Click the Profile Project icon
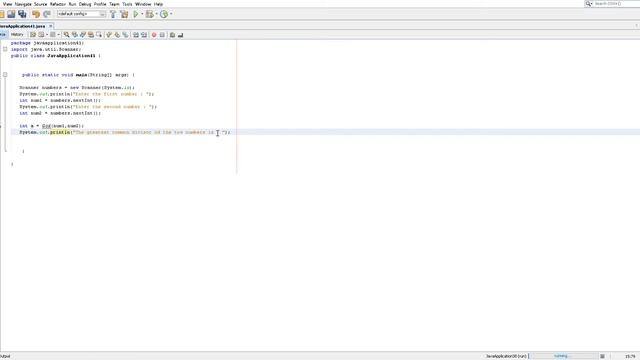Screen dimensions: 640x360 [164, 14]
